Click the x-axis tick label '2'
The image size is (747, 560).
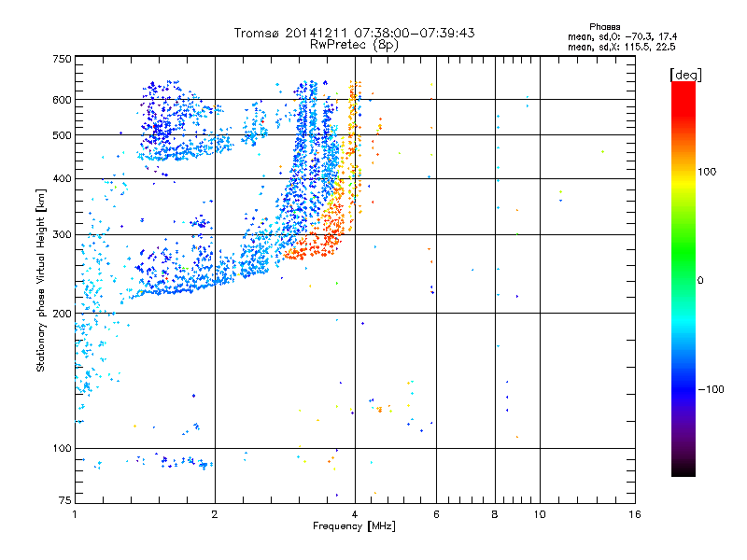coord(215,514)
